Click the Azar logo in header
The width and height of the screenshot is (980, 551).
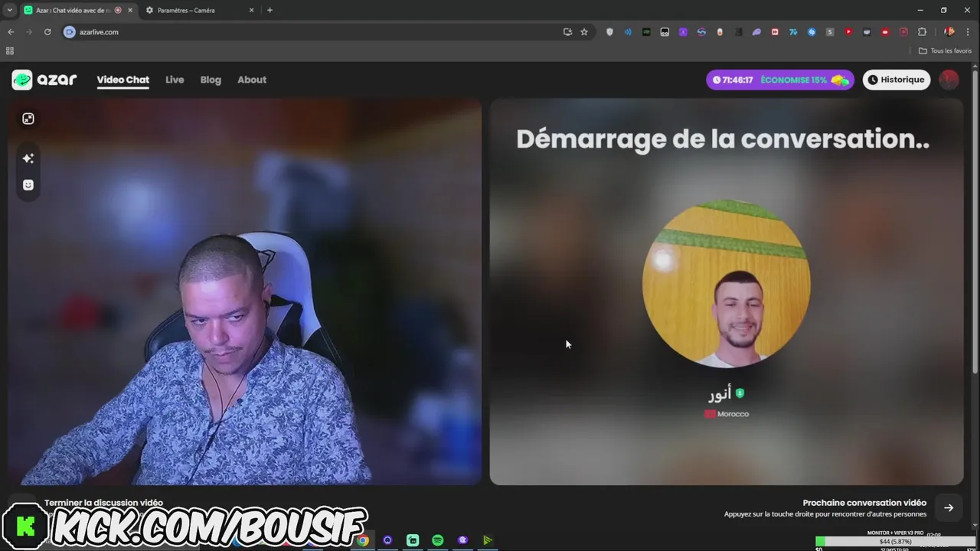pos(44,80)
